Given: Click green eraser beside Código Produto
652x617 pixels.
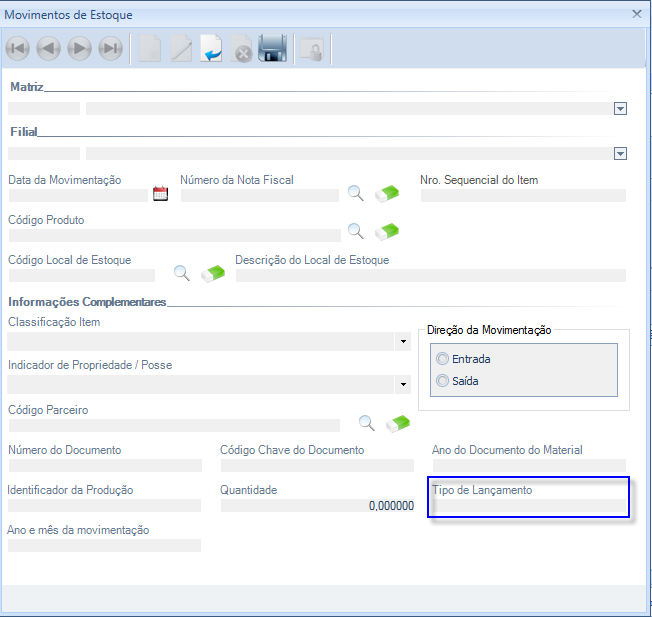Looking at the screenshot, I should click(x=386, y=231).
